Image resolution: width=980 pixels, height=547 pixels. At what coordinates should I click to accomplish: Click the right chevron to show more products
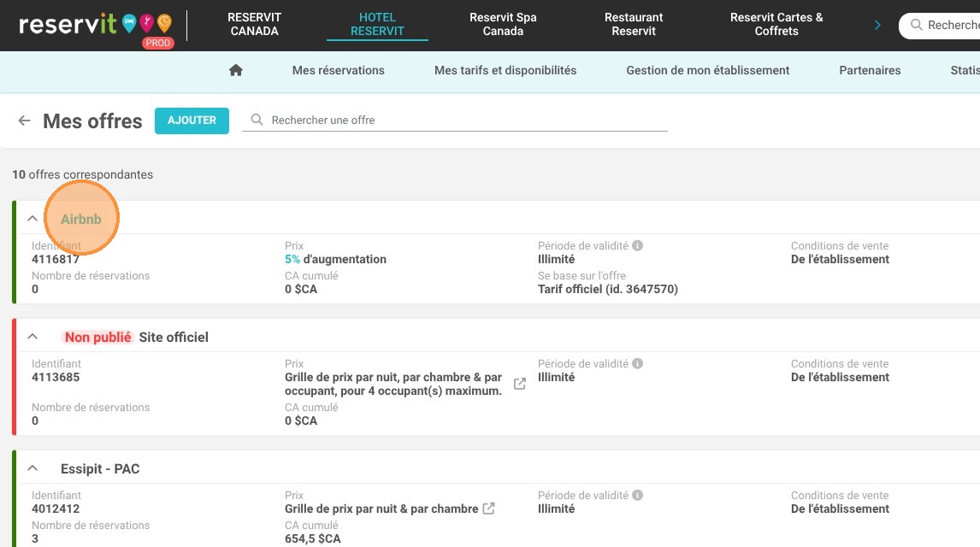click(877, 25)
